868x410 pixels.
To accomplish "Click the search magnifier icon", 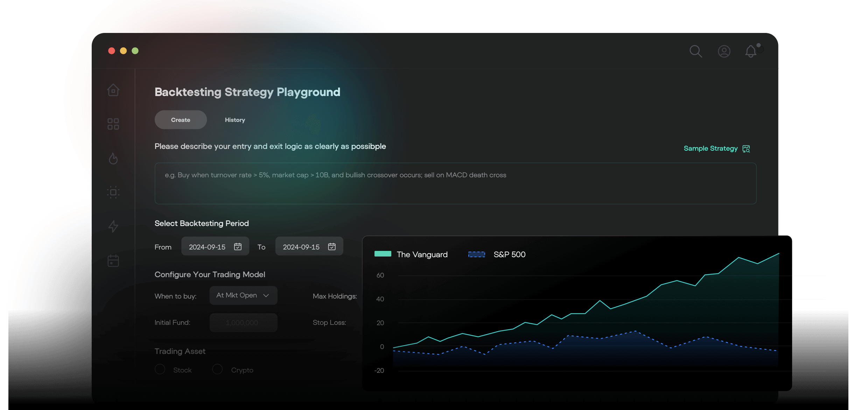I will click(x=695, y=52).
